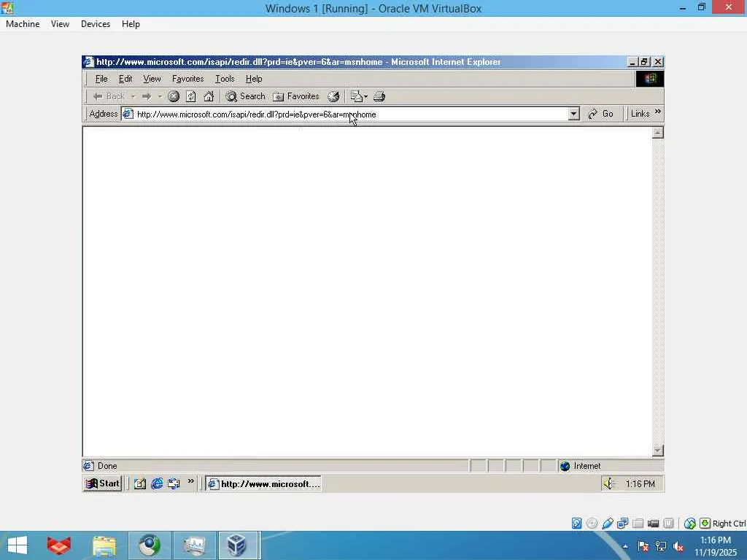
Task: Open the Address bar dropdown list
Action: pos(573,114)
